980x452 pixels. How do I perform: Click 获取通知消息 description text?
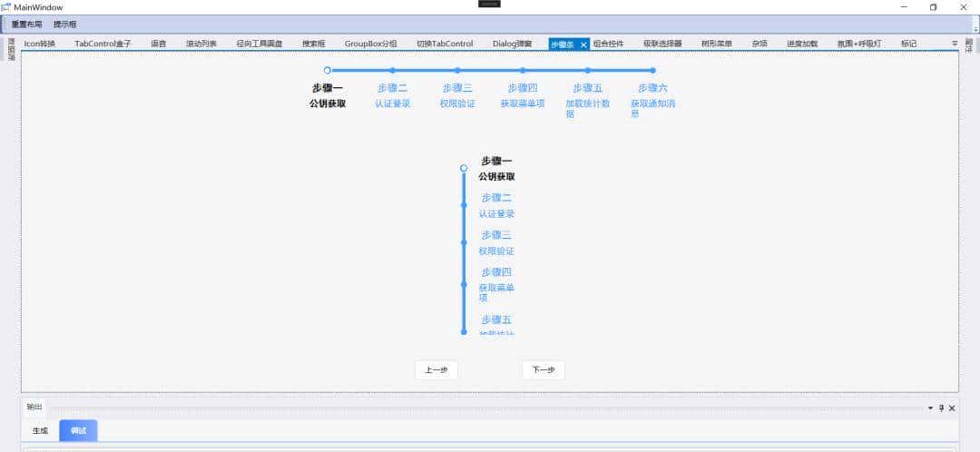[x=652, y=108]
